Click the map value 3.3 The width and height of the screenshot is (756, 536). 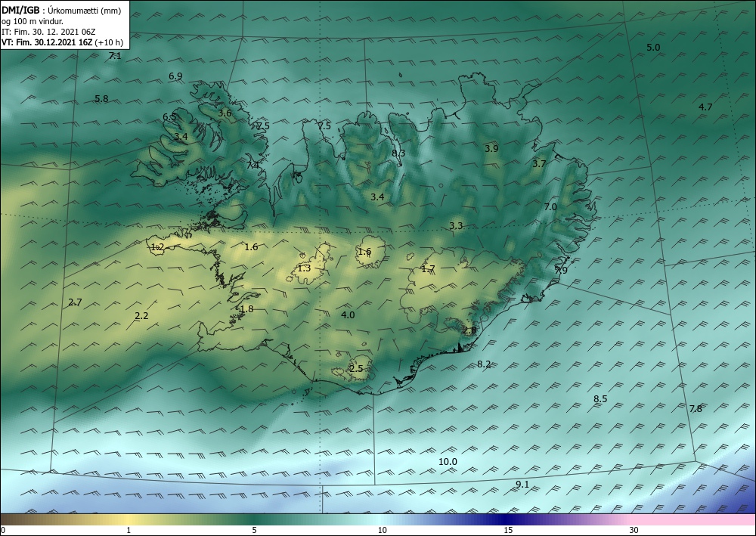pyautogui.click(x=456, y=225)
